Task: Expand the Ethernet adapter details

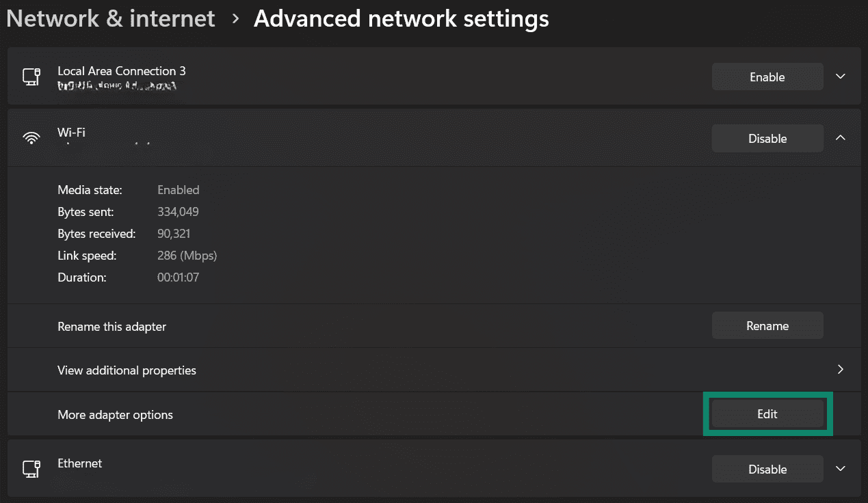Action: pyautogui.click(x=840, y=469)
